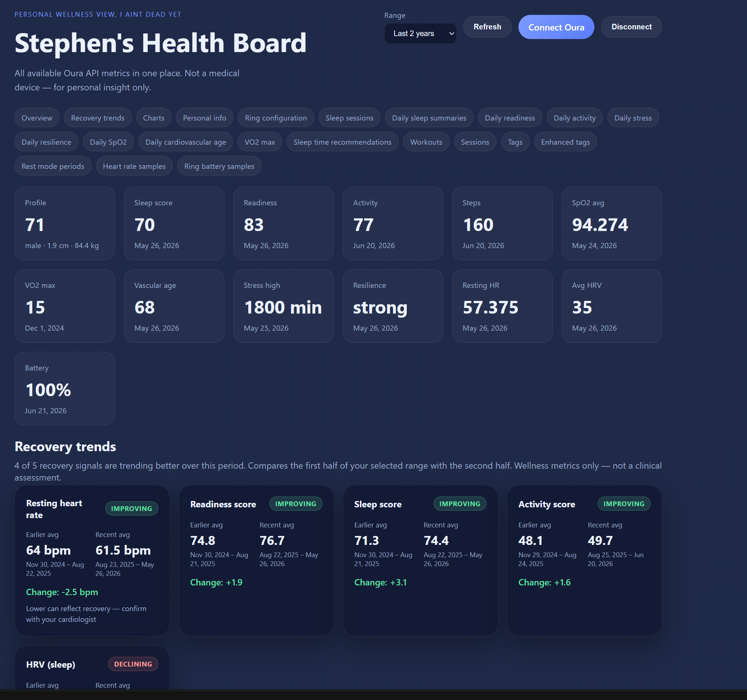Screen dimensions: 747x700
Task: Open the Daily resilience pill
Action: click(x=46, y=142)
